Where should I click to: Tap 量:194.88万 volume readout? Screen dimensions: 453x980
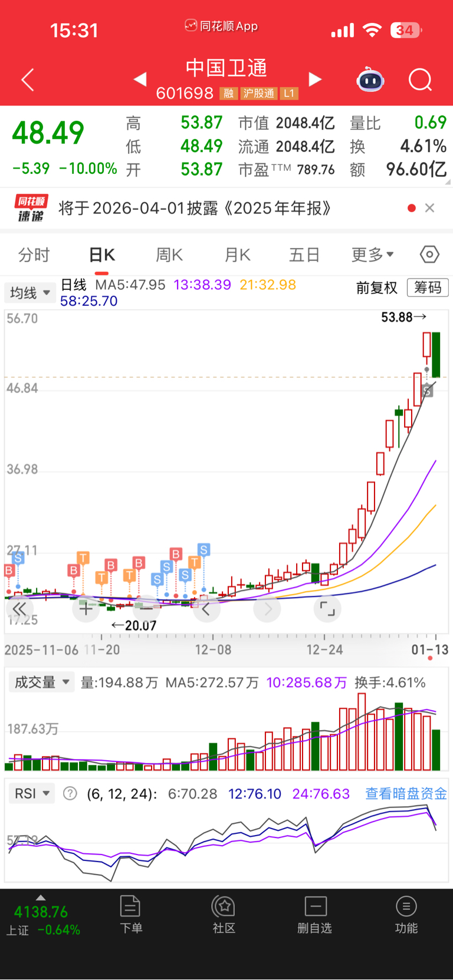pyautogui.click(x=119, y=682)
